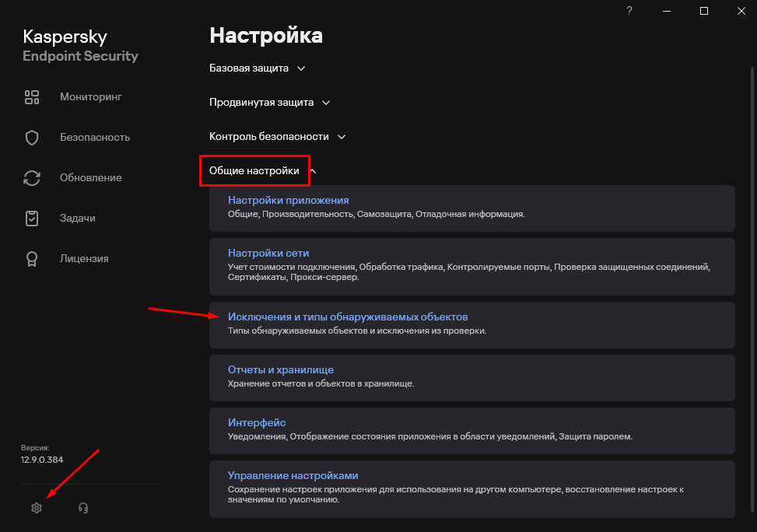Open support via the headset icon
The height and width of the screenshot is (532, 757).
pos(83,508)
